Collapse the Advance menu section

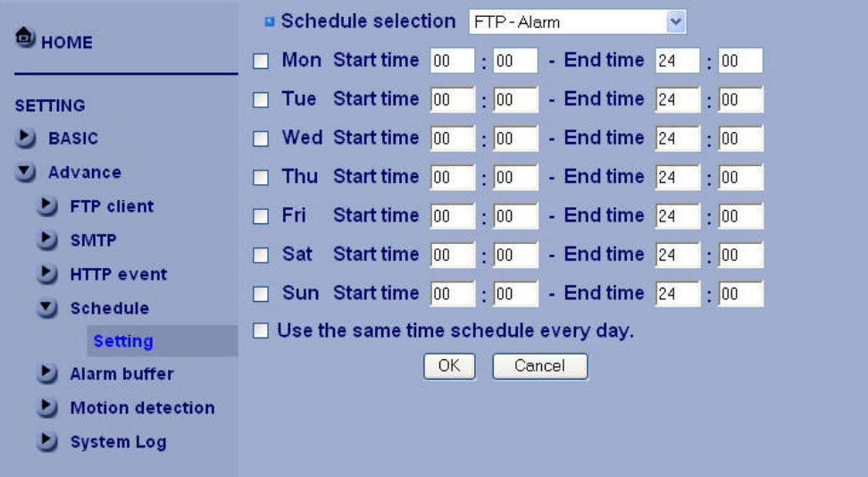[x=26, y=172]
